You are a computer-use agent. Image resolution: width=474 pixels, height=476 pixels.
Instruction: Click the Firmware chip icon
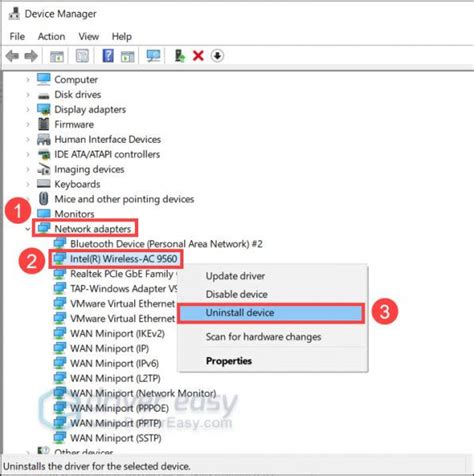(44, 124)
